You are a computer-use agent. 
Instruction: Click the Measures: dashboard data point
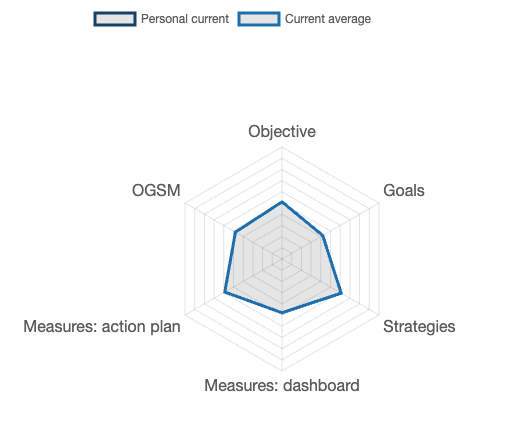click(282, 313)
